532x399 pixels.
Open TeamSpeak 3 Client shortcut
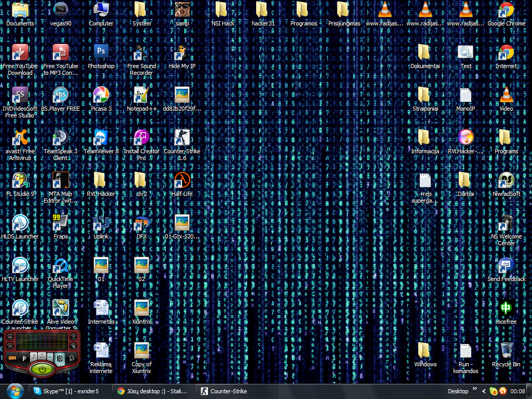point(60,145)
